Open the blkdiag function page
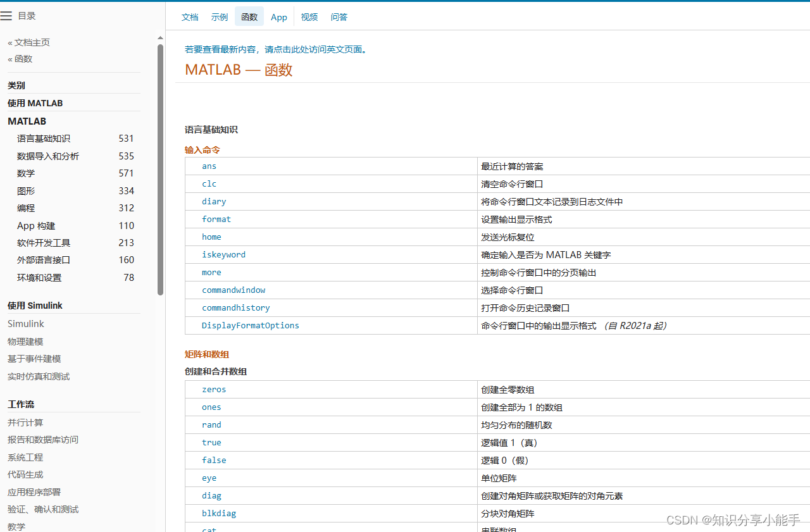The image size is (810, 532). click(x=219, y=514)
